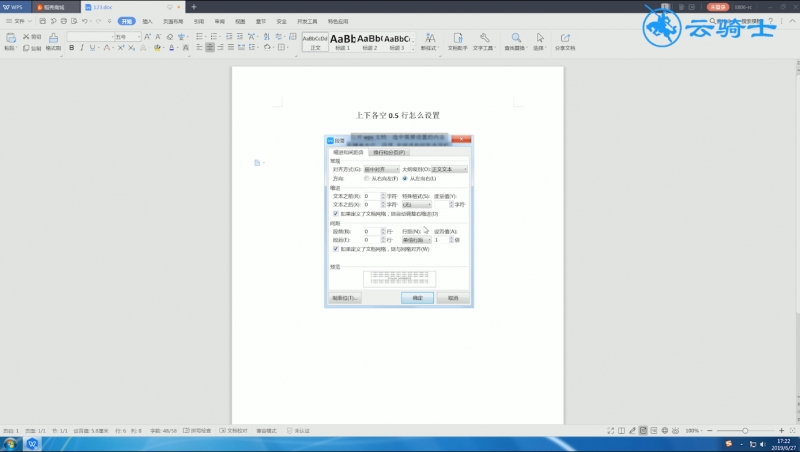Select the indents and spacing dialog tab
The width and height of the screenshot is (800, 452).
coord(348,153)
